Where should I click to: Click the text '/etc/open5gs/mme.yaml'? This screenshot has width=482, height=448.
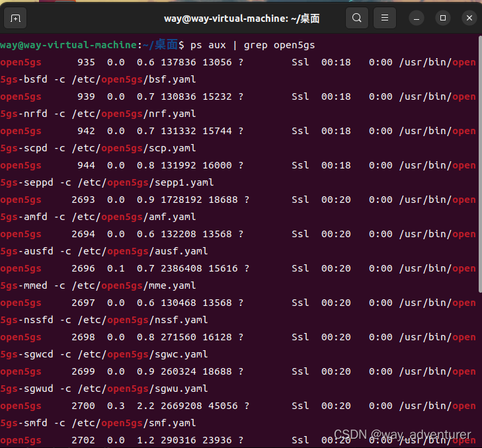[x=134, y=286]
